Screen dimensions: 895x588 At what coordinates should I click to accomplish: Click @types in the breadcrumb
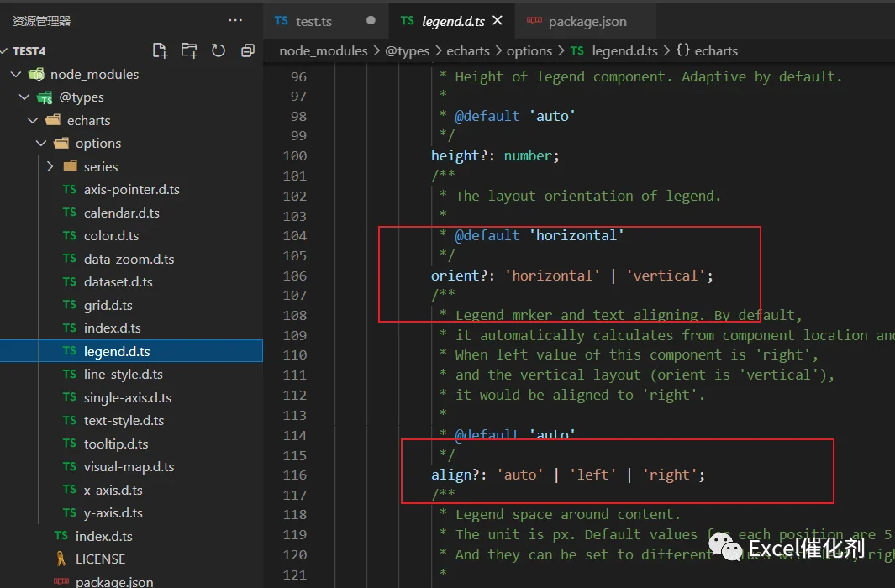[x=407, y=50]
